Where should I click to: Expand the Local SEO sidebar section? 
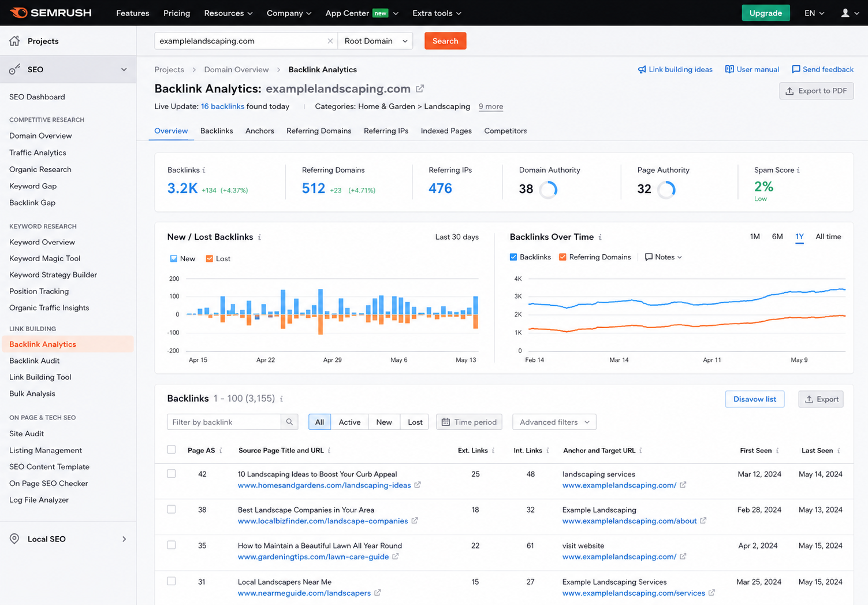[x=124, y=539]
